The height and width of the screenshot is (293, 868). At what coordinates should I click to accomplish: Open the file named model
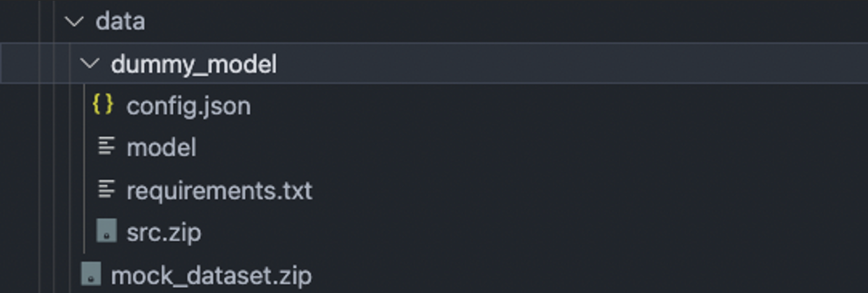pos(161,148)
